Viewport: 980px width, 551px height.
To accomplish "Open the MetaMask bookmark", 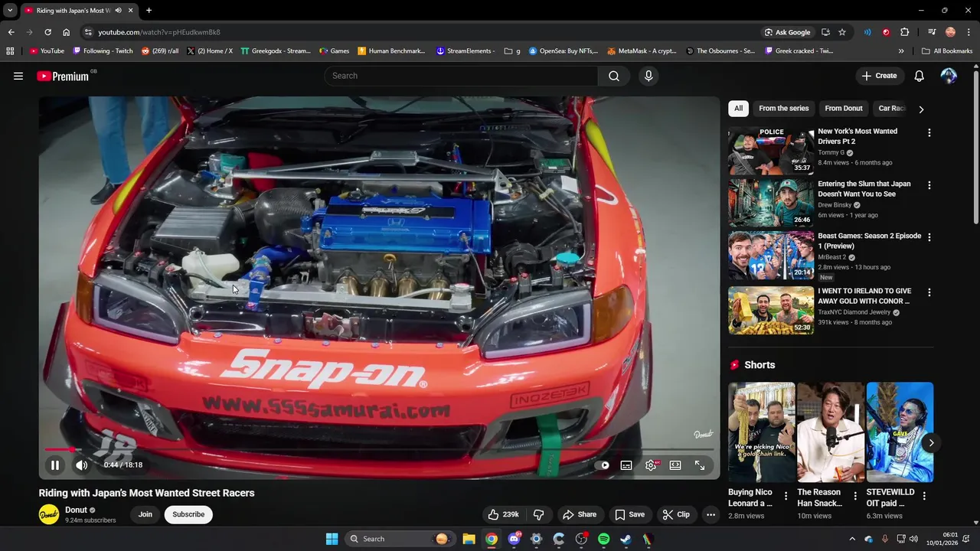I will (x=642, y=51).
